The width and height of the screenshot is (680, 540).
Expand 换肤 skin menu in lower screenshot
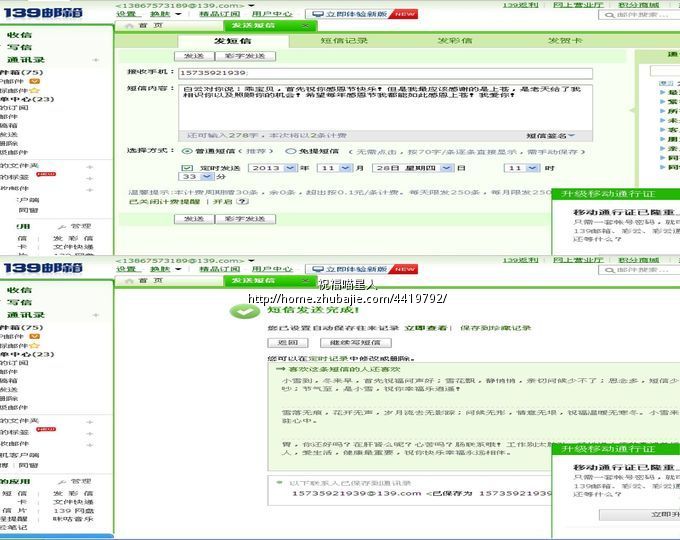(x=165, y=269)
